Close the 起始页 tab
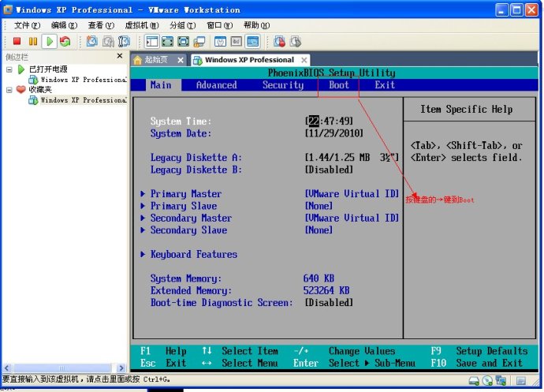This screenshot has width=544, height=392. [181, 61]
